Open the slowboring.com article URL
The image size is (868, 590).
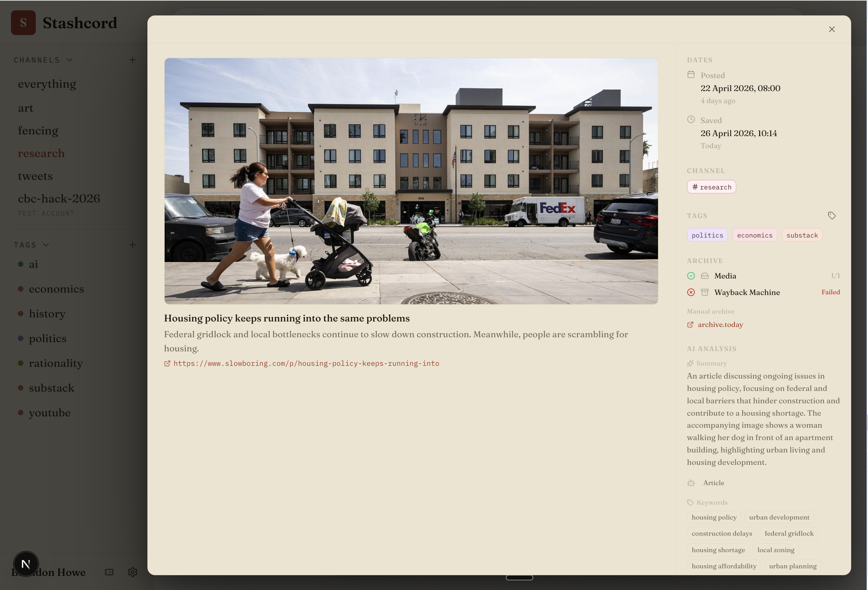306,363
